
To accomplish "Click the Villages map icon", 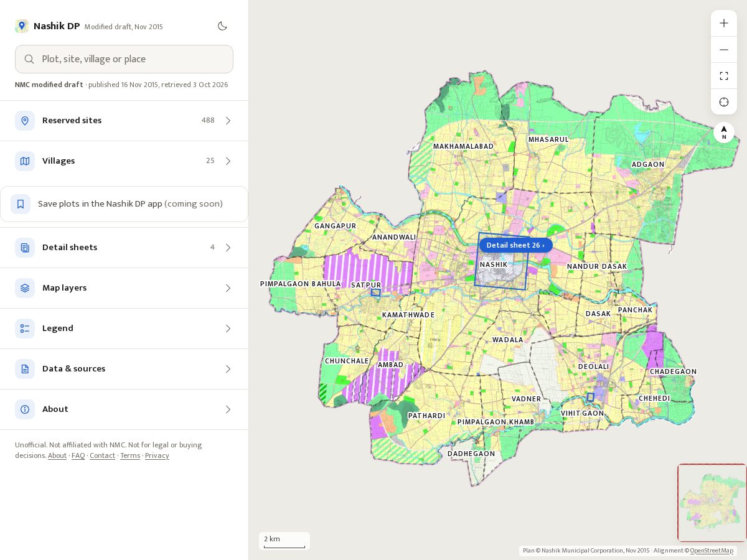I will click(x=25, y=161).
